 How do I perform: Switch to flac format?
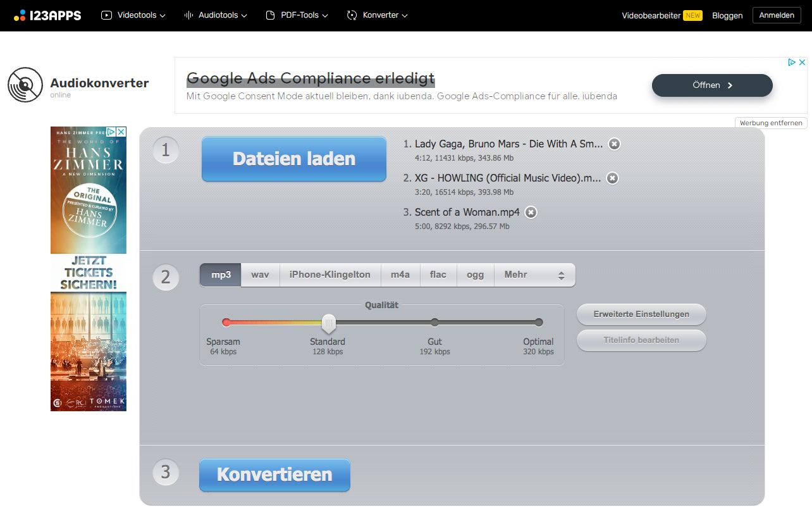tap(438, 275)
